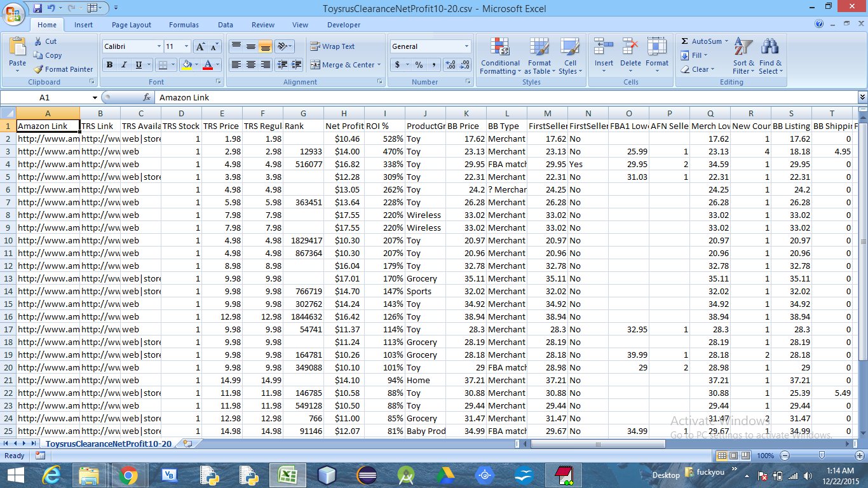Select ToysrusClearanceNetProfit10-20 sheet tab
This screenshot has width=868, height=488.
click(109, 444)
